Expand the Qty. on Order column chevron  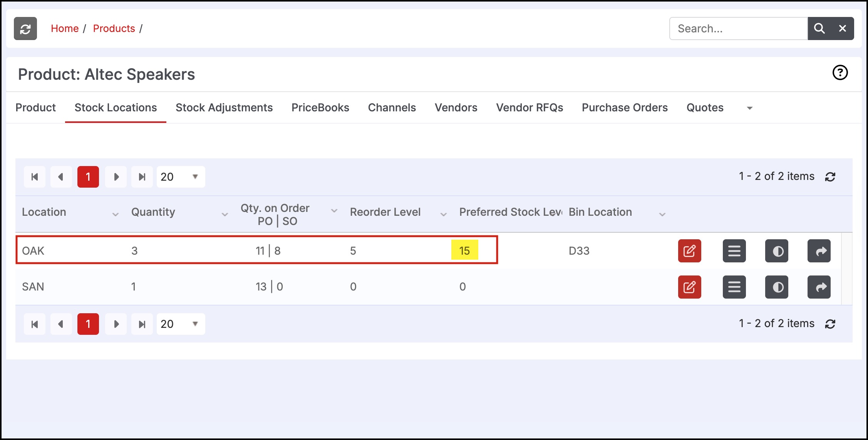pyautogui.click(x=334, y=210)
